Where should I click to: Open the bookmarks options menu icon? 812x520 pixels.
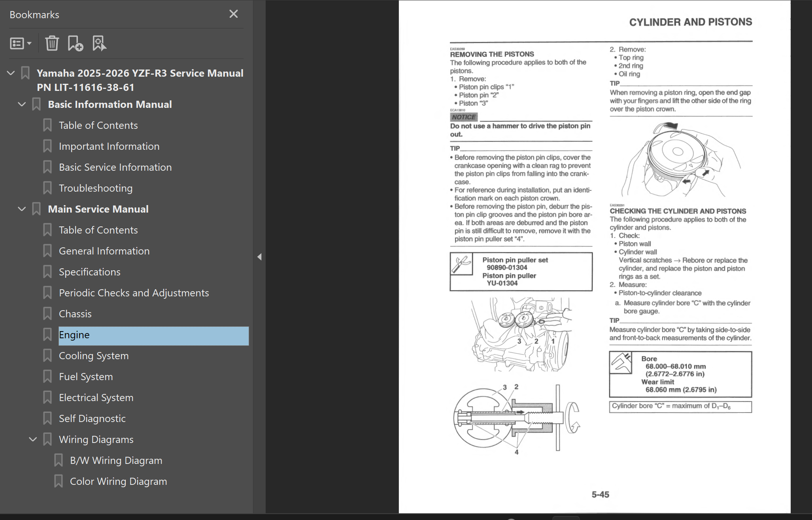pos(21,43)
